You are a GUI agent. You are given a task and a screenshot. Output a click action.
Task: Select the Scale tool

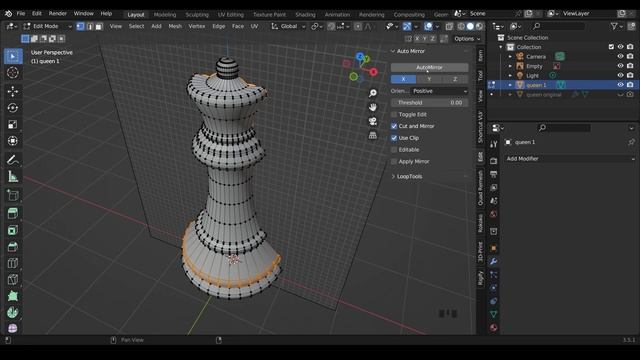(13, 124)
